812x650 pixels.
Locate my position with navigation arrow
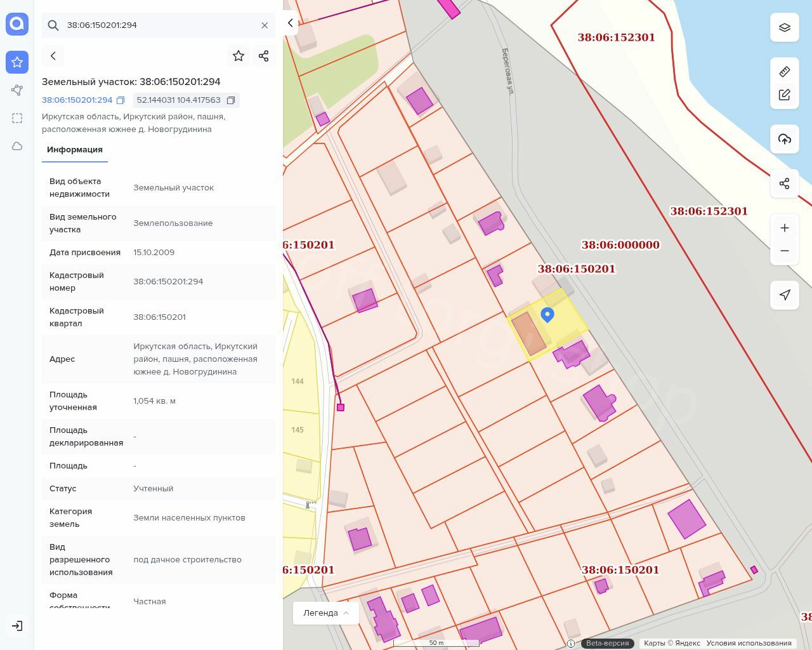(784, 295)
